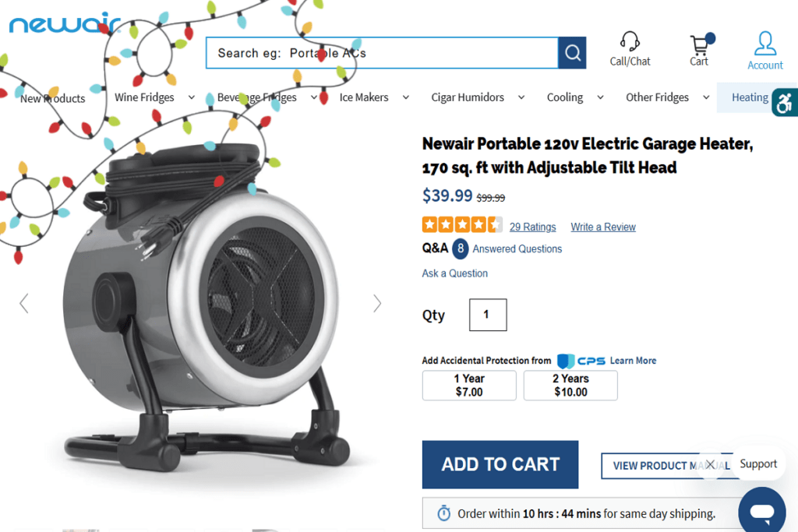Open the Account profile icon
Screen dimensions: 798x532
coord(765,44)
